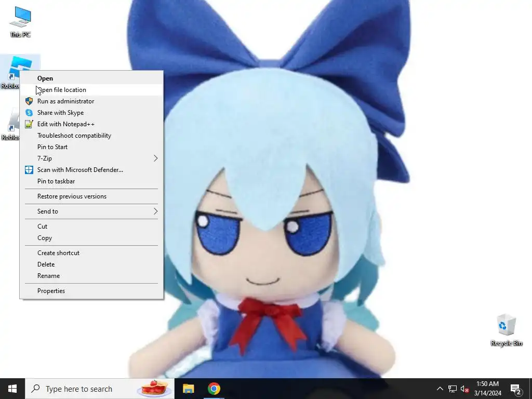Image resolution: width=532 pixels, height=399 pixels.
Task: Open the notification center icon
Action: click(x=516, y=389)
